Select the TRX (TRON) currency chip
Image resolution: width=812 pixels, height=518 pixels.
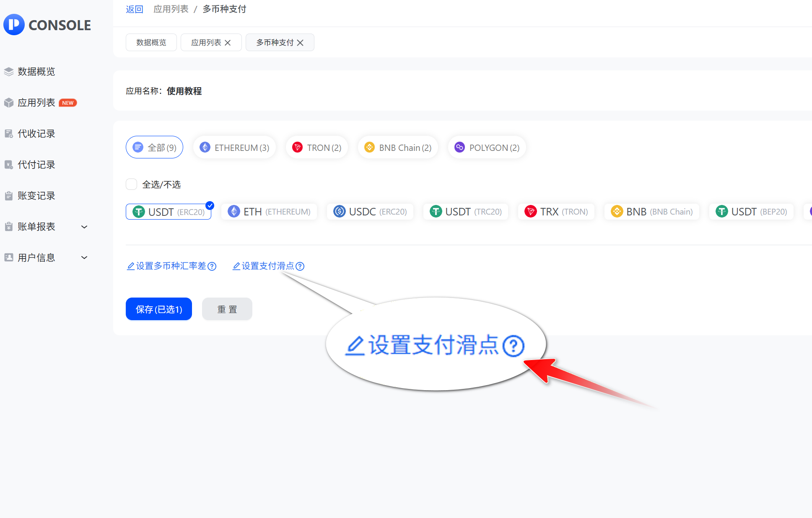(x=556, y=212)
